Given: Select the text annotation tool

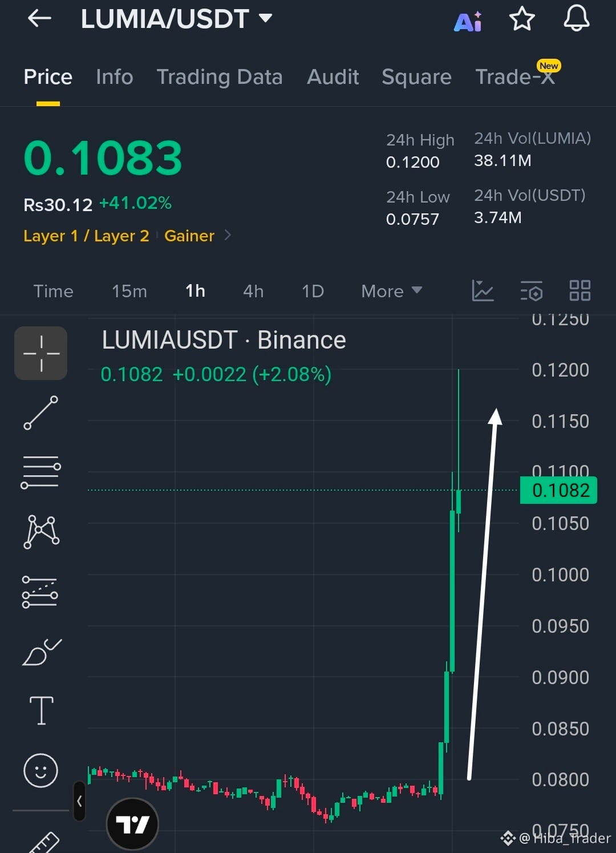Looking at the screenshot, I should pos(41,711).
